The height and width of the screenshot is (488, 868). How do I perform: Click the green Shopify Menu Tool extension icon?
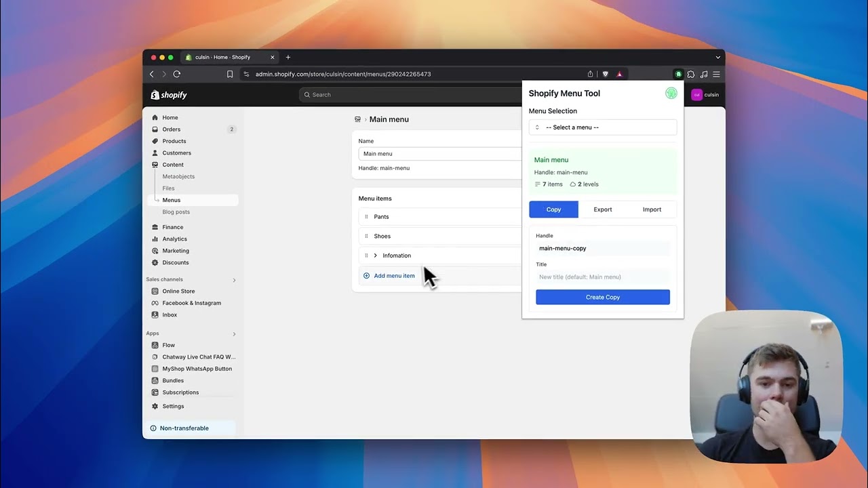click(678, 74)
